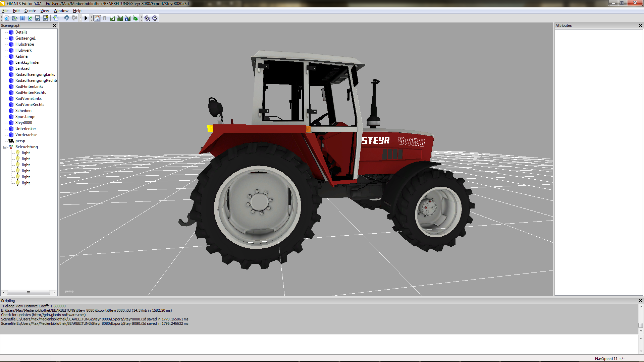
Task: Select the Spurstange node
Action: pyautogui.click(x=25, y=117)
